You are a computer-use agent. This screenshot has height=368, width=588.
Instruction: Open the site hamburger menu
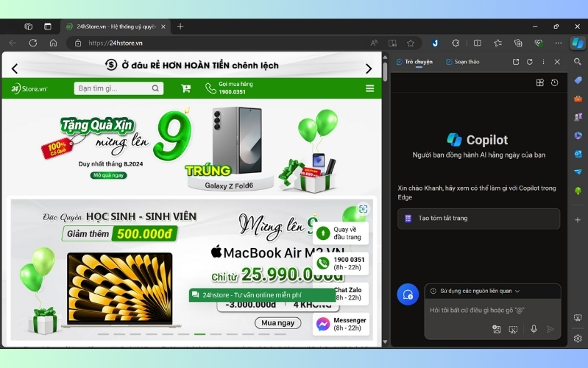369,88
